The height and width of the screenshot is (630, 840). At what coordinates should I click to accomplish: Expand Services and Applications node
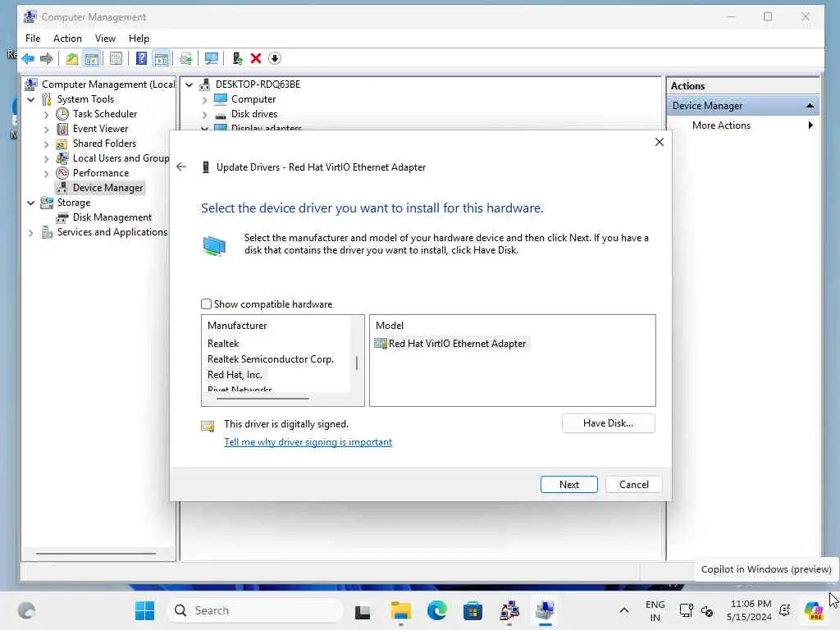30,233
